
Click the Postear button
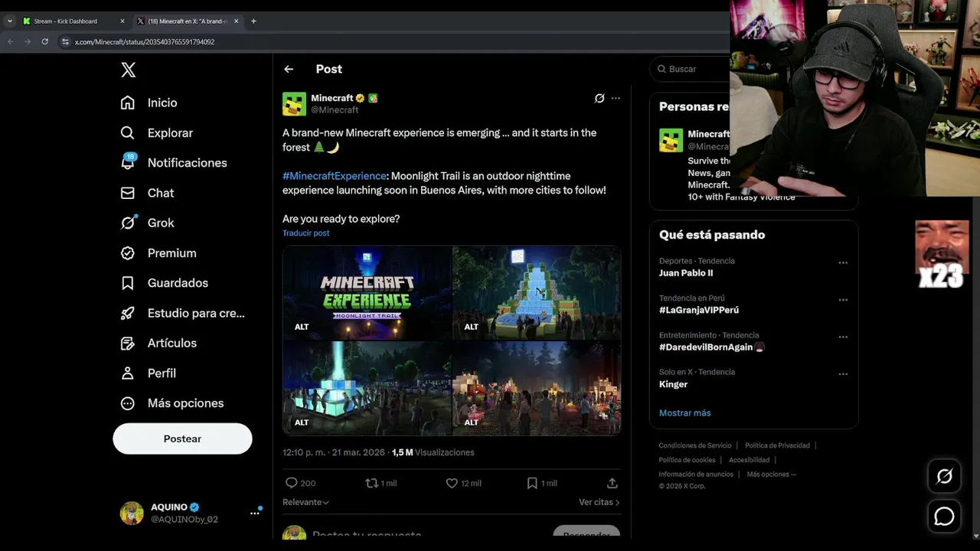[182, 439]
